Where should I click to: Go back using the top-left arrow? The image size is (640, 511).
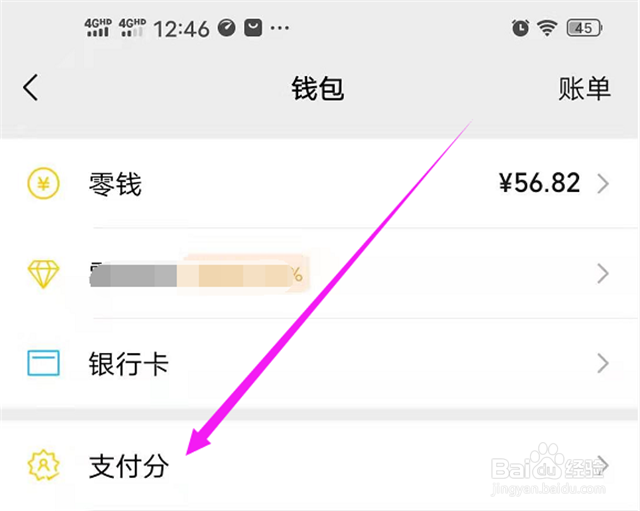pos(31,88)
